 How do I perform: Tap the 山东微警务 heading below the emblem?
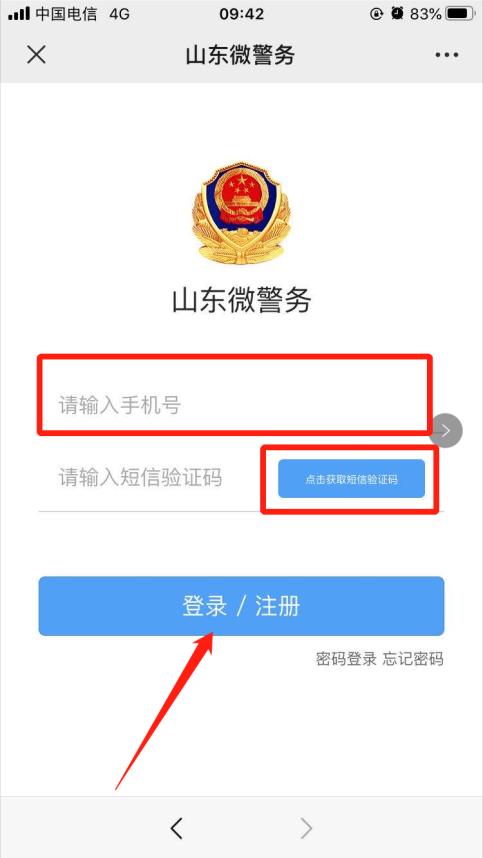tap(241, 300)
